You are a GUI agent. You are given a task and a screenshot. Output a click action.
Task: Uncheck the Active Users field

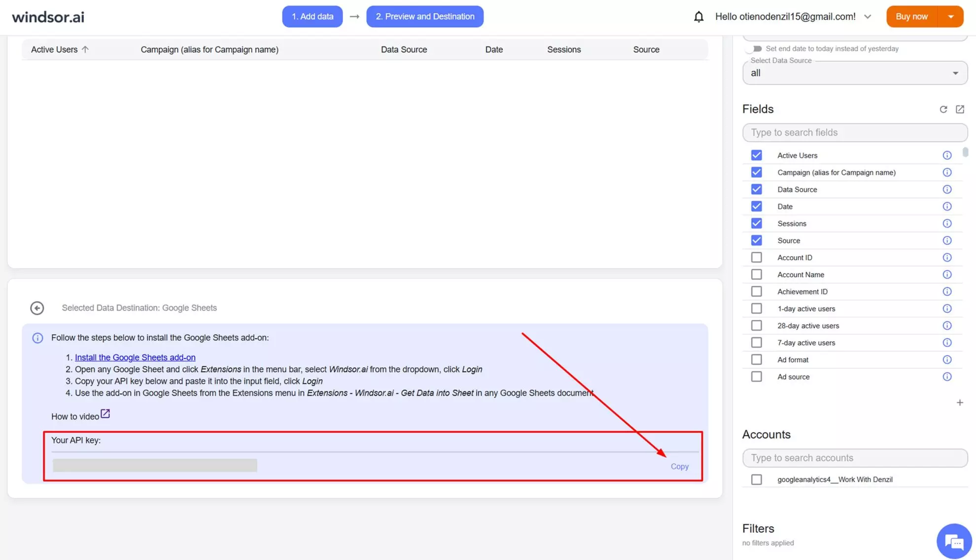[x=756, y=155]
